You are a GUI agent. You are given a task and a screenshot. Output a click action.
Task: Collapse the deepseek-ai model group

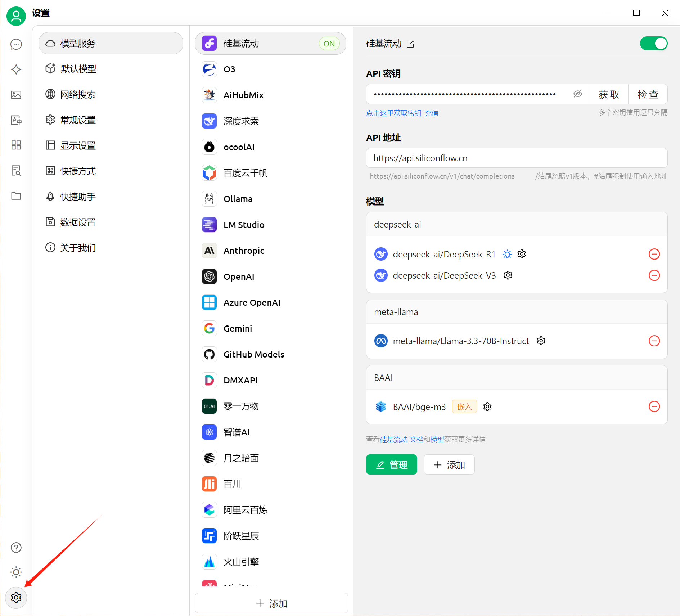[x=517, y=224]
